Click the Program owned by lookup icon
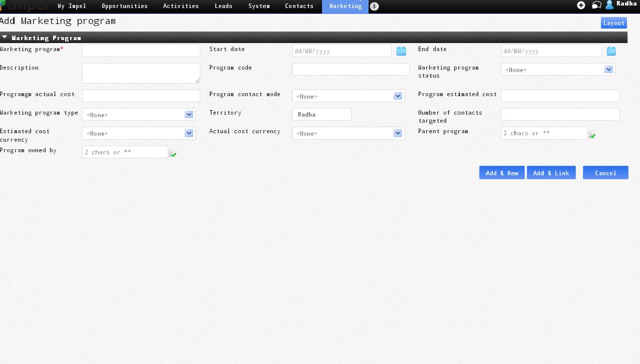The width and height of the screenshot is (640, 364). [x=173, y=153]
